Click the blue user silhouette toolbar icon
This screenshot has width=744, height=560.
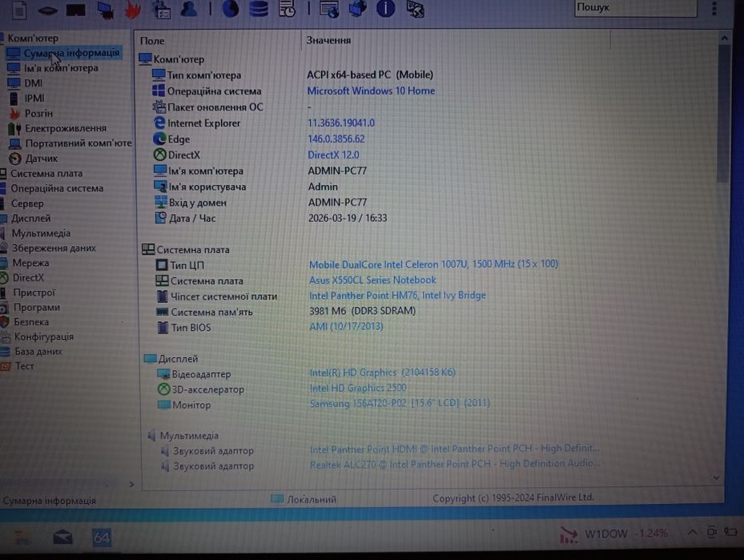pyautogui.click(x=189, y=10)
